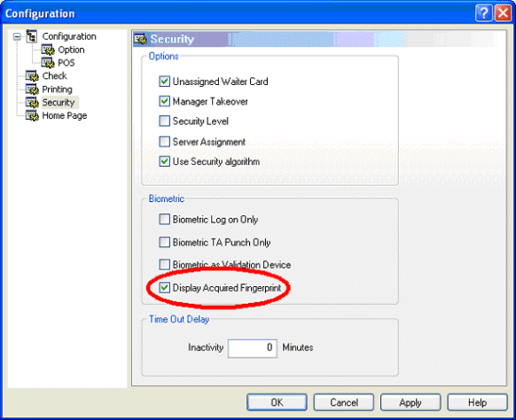The image size is (516, 420).
Task: Select the Option node icon
Action: point(48,50)
